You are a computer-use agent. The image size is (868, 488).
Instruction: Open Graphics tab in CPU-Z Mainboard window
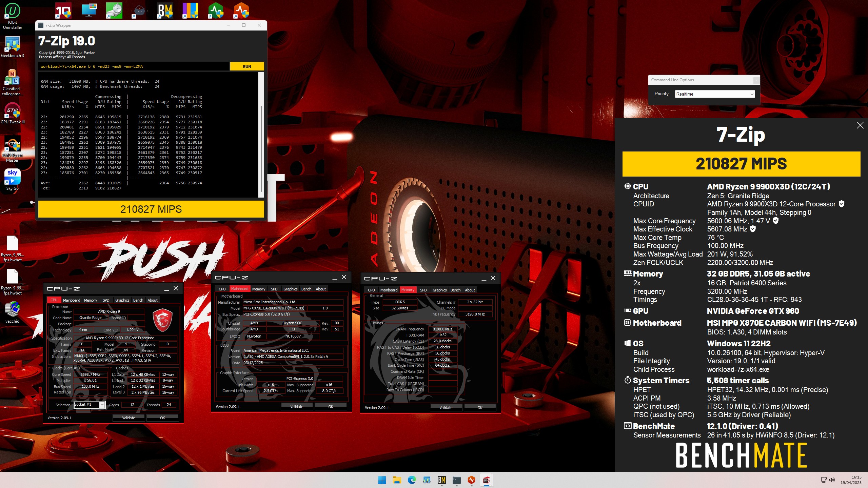pos(291,289)
